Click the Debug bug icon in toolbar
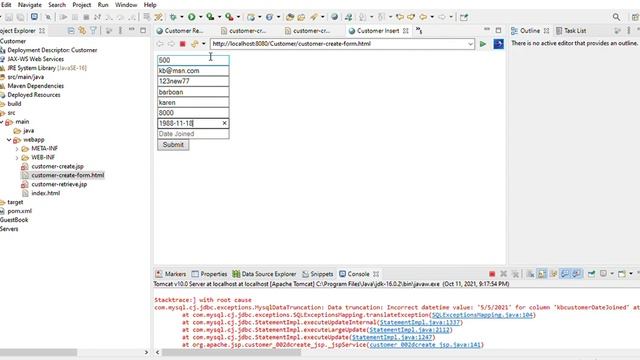The image size is (640, 360). 173,17
